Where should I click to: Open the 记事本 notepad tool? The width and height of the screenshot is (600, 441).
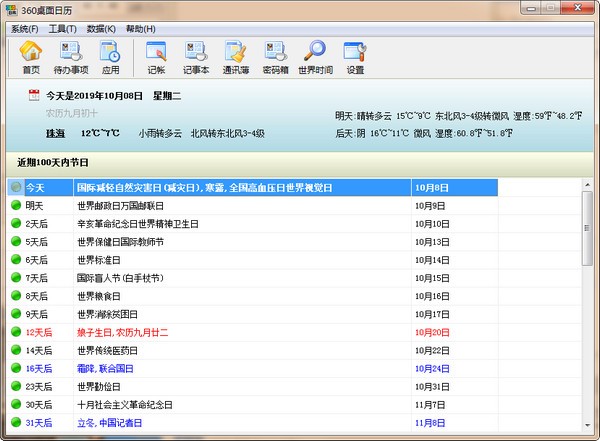pos(196,57)
